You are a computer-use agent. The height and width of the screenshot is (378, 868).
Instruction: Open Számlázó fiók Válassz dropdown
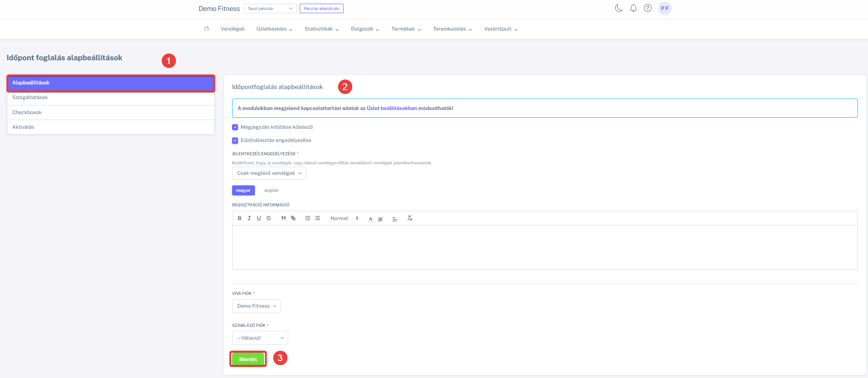coord(260,338)
